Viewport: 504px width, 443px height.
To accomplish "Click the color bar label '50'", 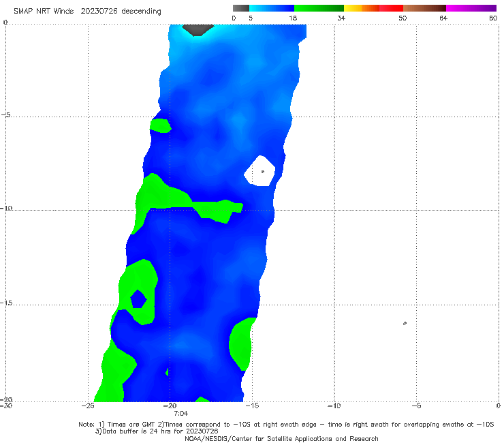I will tap(403, 18).
